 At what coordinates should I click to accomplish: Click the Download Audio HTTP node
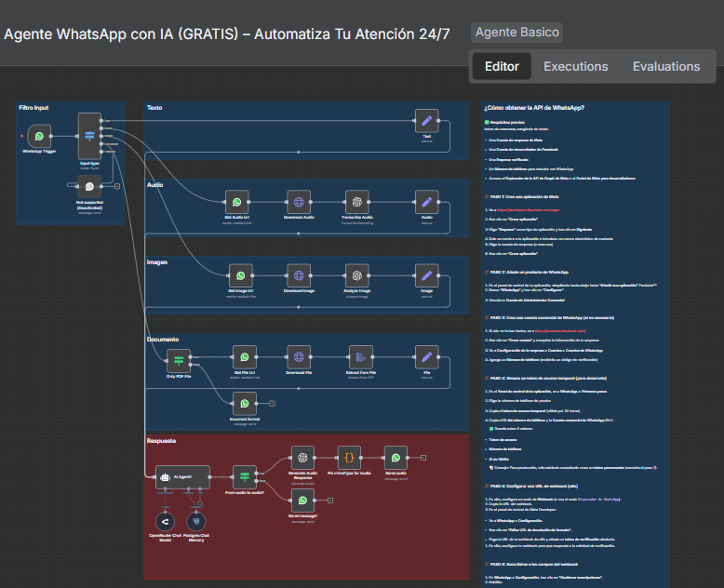coord(298,202)
